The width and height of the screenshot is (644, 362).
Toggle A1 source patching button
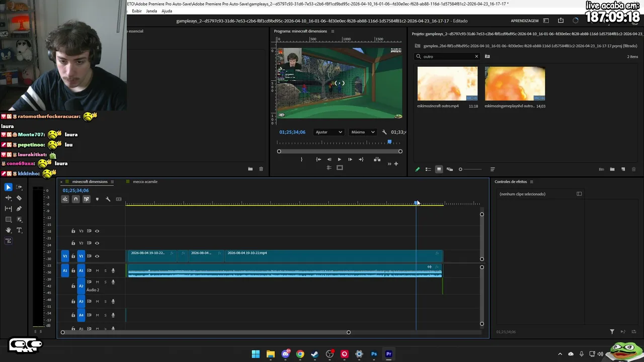[x=65, y=270]
